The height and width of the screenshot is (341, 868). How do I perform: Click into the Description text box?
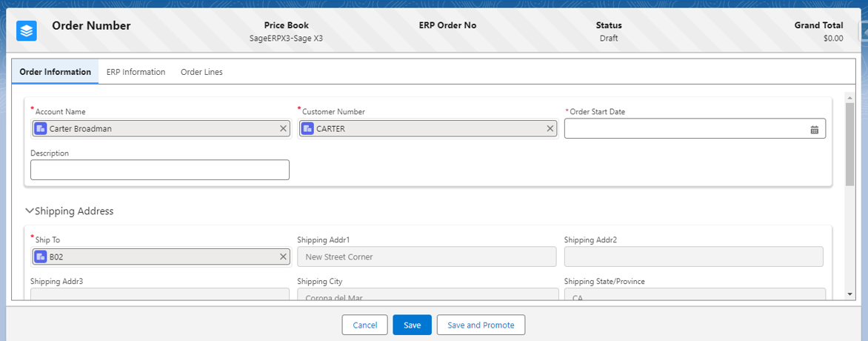pos(159,170)
